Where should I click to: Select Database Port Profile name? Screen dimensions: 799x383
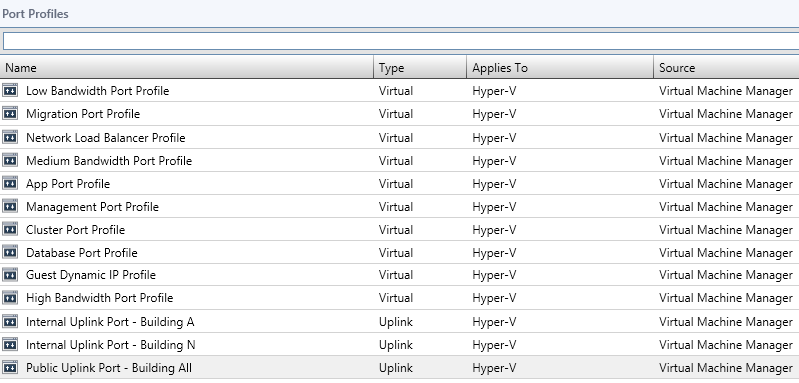[82, 253]
